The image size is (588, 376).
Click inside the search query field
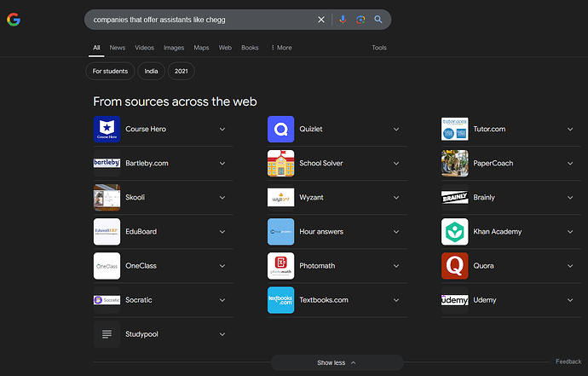point(196,20)
